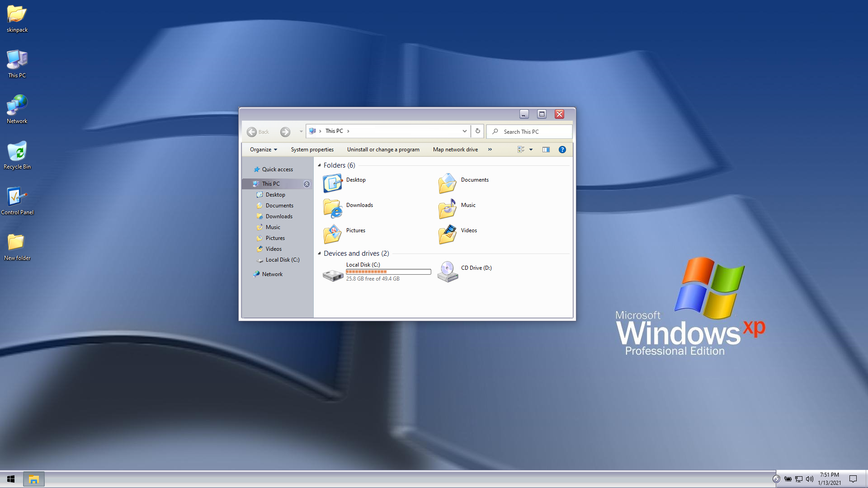868x488 pixels.
Task: Collapse This PC tree node chevron
Action: pyautogui.click(x=307, y=184)
